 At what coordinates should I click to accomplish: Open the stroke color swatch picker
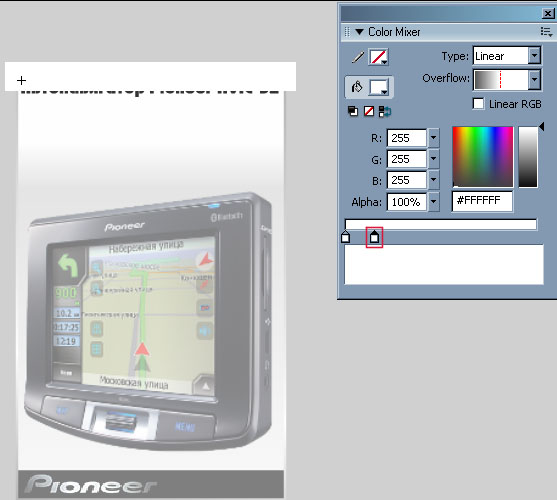pyautogui.click(x=378, y=57)
